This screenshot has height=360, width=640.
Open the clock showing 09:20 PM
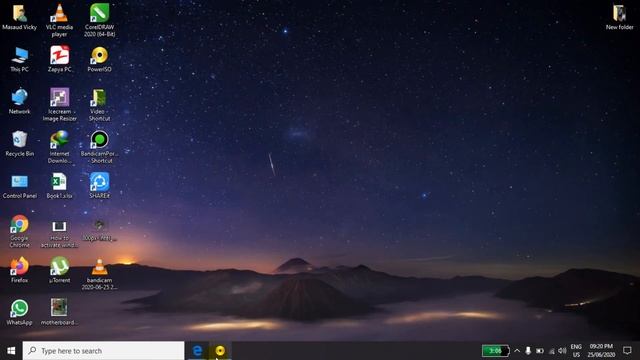(x=601, y=351)
